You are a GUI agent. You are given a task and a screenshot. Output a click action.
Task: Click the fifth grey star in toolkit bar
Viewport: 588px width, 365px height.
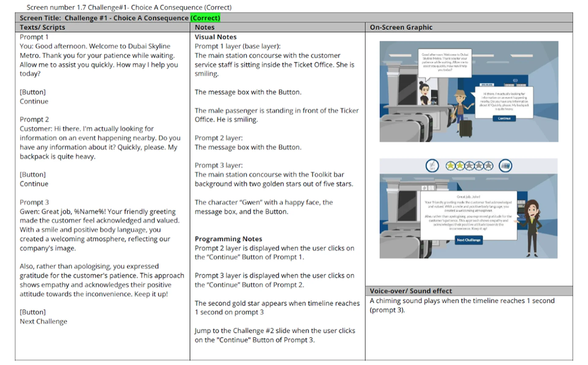click(x=488, y=166)
